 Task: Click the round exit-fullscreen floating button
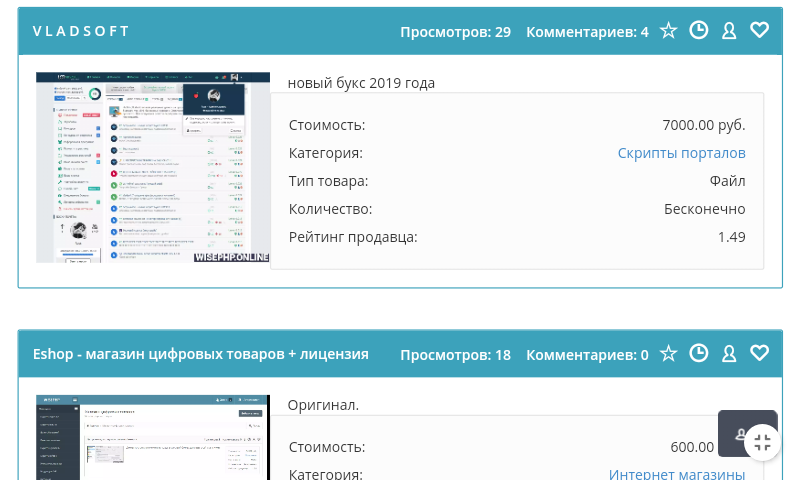pos(762,442)
